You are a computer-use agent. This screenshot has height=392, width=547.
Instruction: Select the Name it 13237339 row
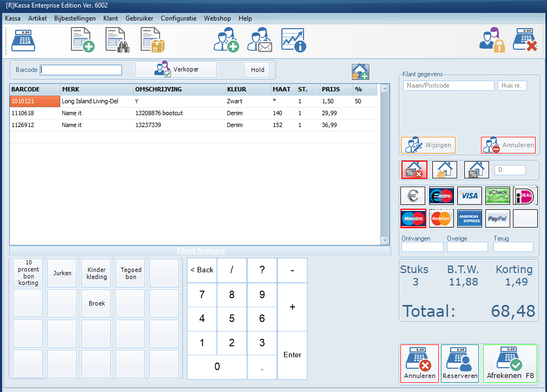[162, 125]
